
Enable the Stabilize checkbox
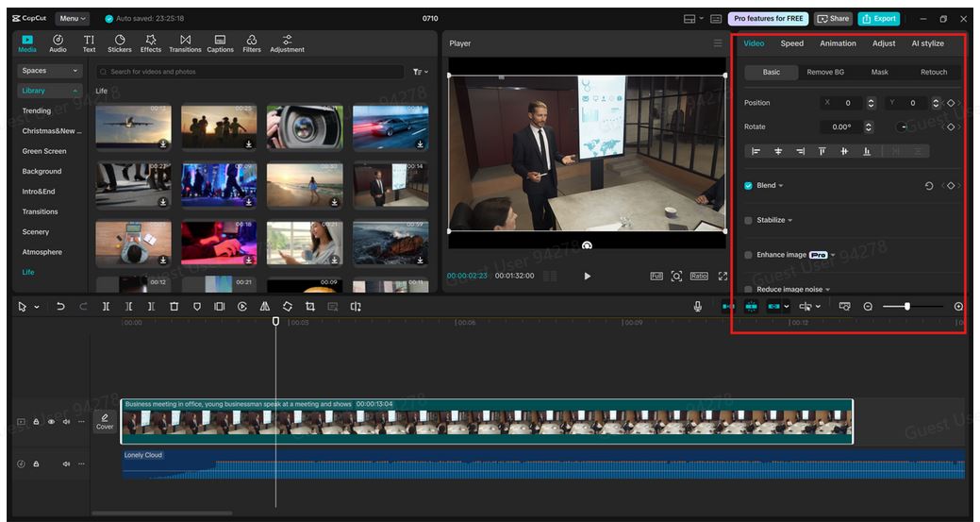click(748, 220)
